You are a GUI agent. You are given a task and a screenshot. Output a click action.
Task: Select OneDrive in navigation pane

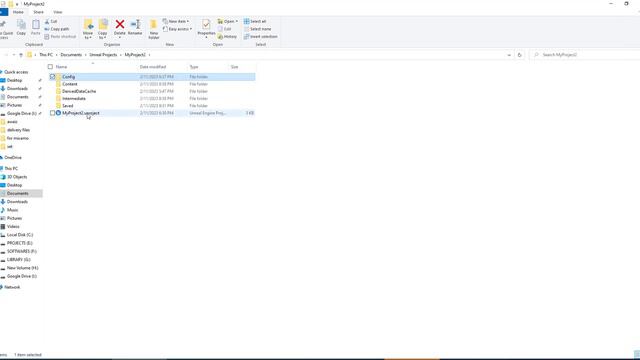13,158
